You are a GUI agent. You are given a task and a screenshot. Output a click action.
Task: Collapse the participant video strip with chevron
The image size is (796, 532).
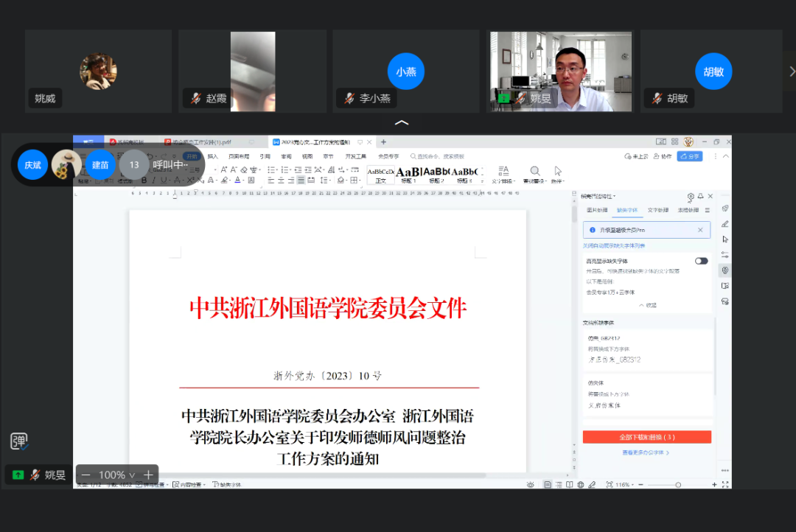point(402,123)
